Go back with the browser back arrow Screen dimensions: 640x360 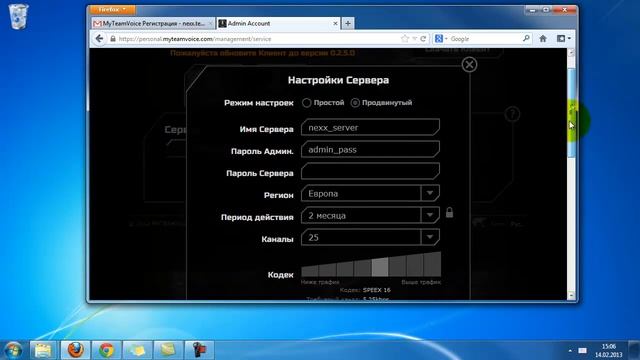click(99, 39)
